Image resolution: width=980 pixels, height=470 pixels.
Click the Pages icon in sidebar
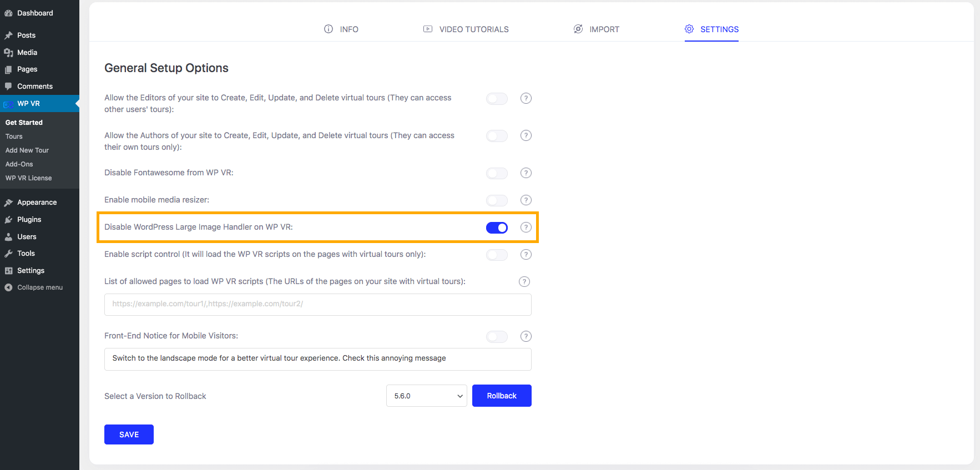tap(8, 69)
